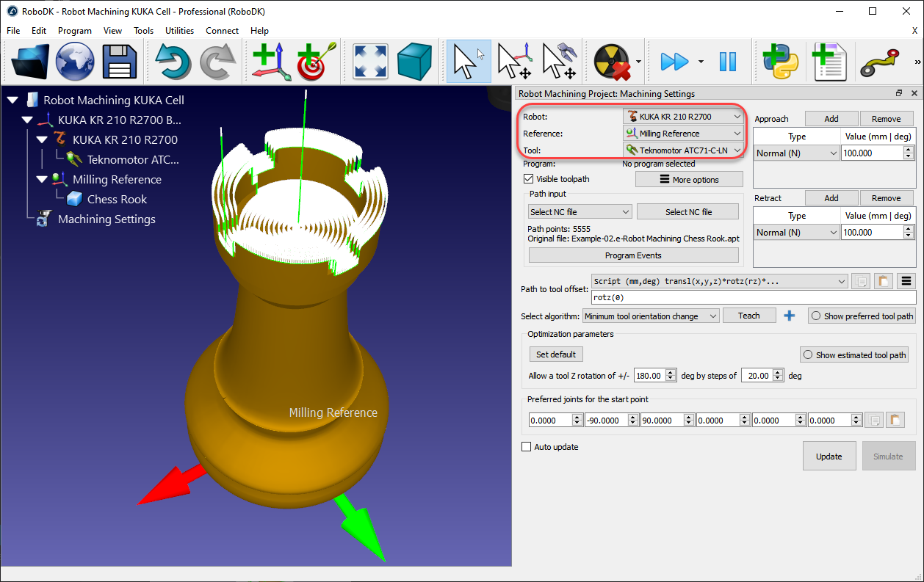Pause the simulation with pause icon
Image resolution: width=924 pixels, height=582 pixels.
click(728, 62)
